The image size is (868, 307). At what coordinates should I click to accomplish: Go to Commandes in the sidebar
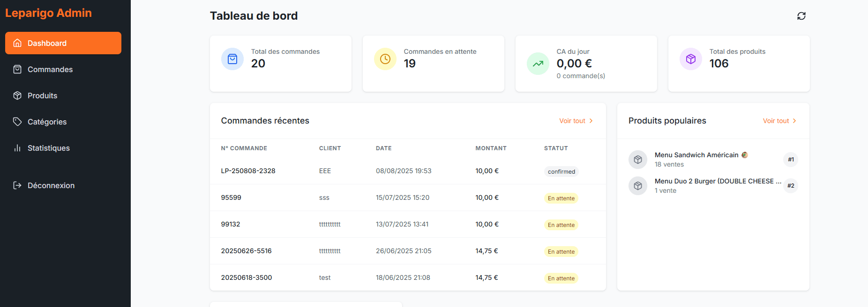point(50,69)
